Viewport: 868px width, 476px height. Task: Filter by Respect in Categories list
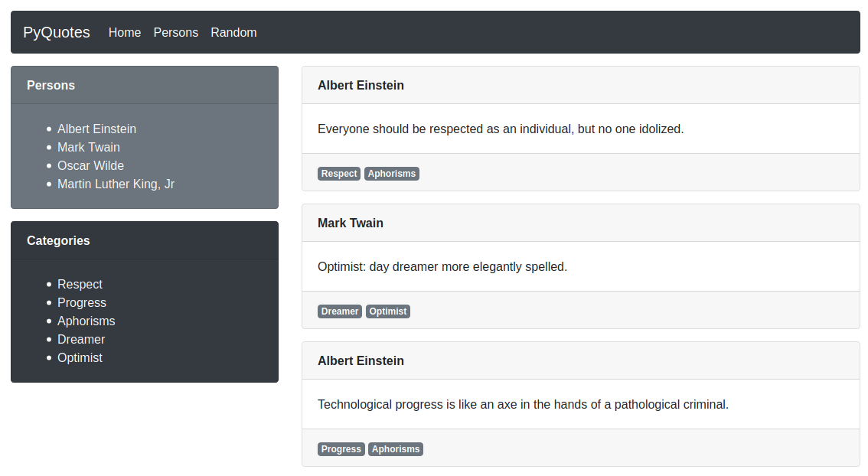[x=80, y=284]
